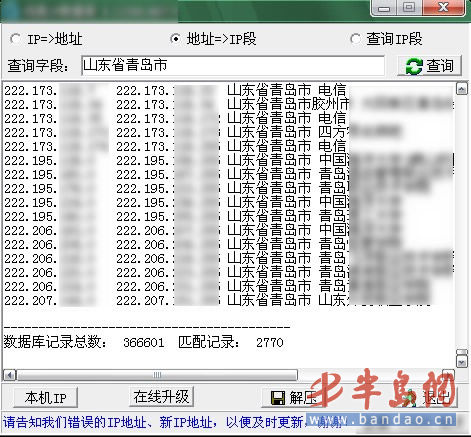471x437 pixels.
Task: Click the horizontal scrollbar thumb
Action: pyautogui.click(x=157, y=375)
